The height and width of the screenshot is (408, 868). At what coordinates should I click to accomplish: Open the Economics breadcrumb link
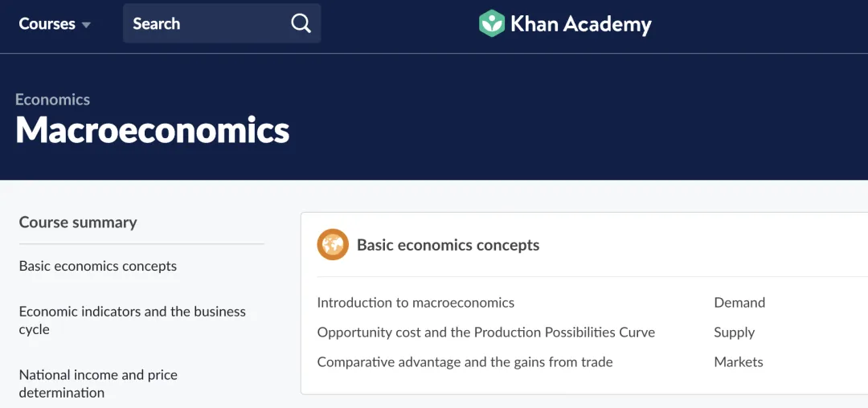click(52, 100)
